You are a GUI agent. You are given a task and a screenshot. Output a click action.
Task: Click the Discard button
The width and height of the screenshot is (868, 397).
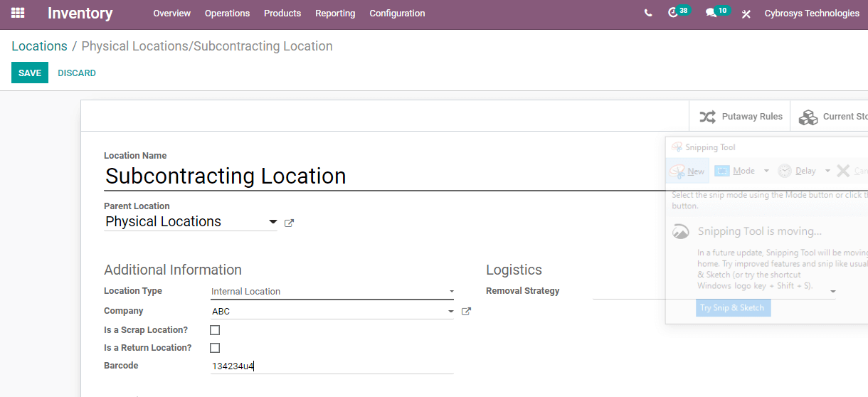click(77, 73)
